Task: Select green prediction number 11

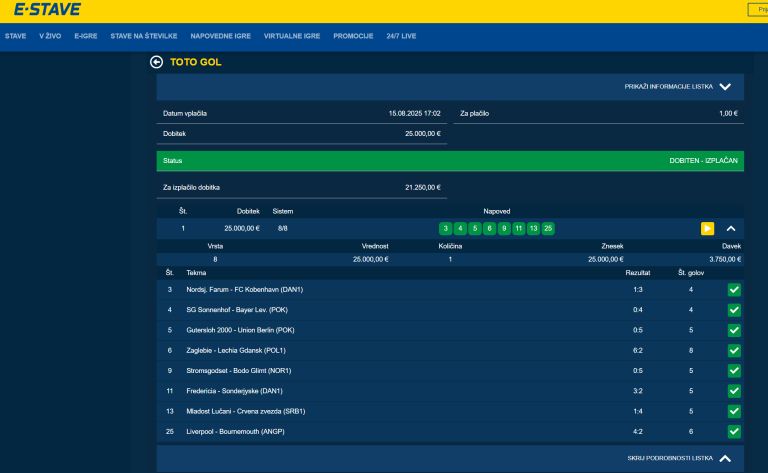Action: point(519,229)
